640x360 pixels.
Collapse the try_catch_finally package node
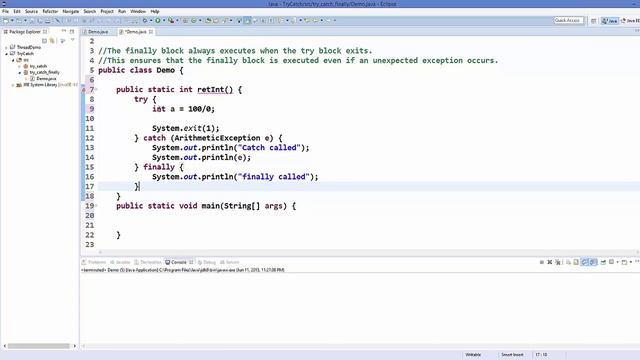pos(20,72)
